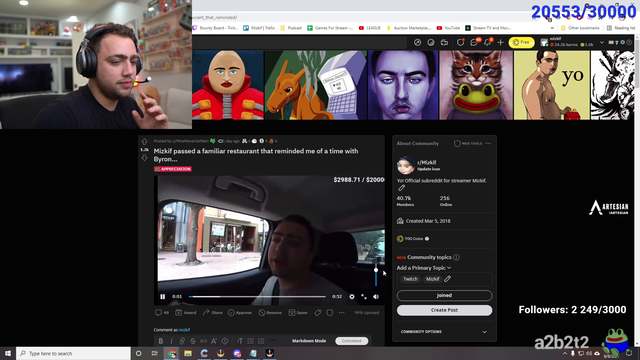Toggle italic formatting in comment editor
640x360 pixels.
click(171, 341)
